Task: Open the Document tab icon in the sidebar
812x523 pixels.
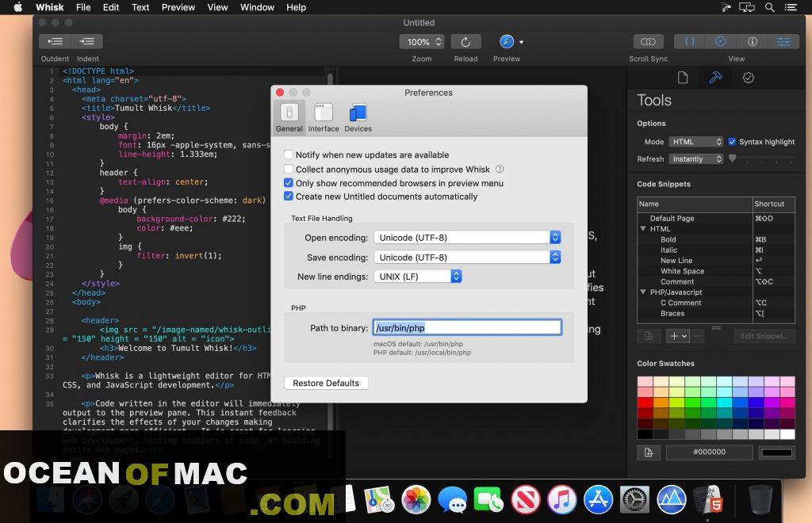Action: (683, 78)
